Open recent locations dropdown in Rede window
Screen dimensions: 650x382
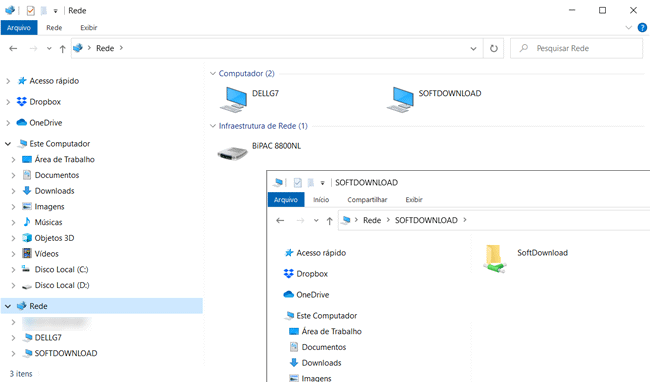49,48
